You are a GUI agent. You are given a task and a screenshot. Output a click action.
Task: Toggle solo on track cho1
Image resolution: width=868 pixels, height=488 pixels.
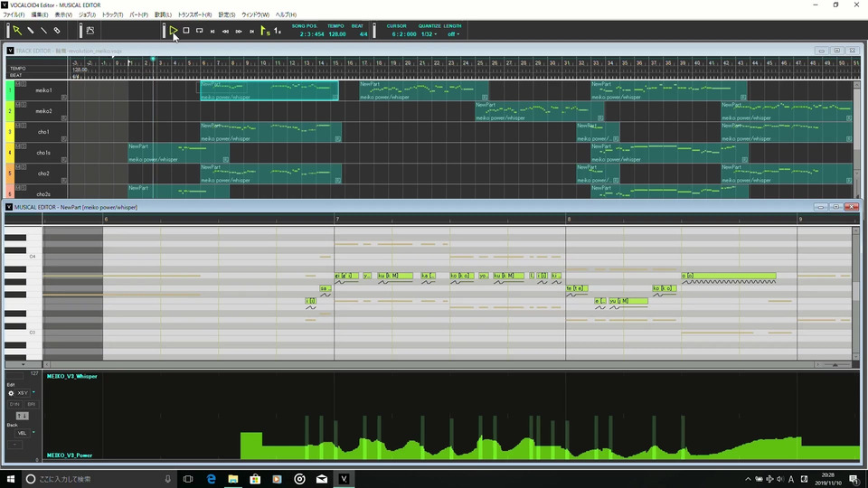(x=24, y=126)
